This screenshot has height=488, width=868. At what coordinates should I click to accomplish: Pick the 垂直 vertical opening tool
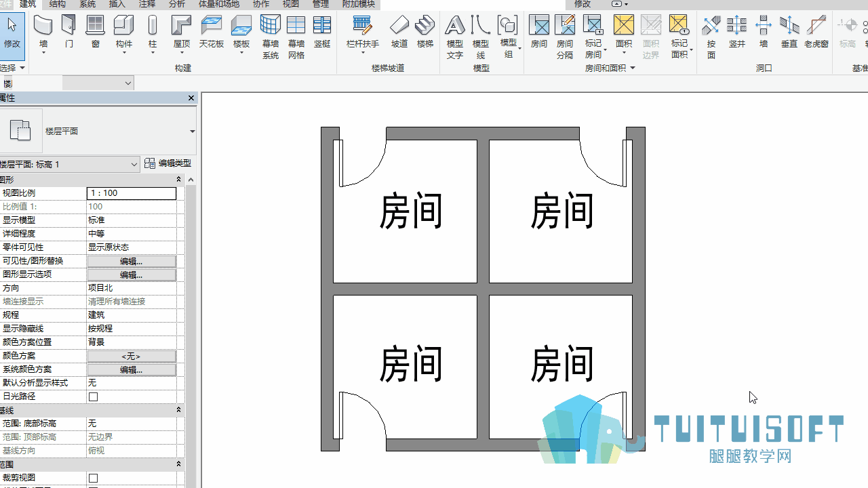pyautogui.click(x=789, y=33)
